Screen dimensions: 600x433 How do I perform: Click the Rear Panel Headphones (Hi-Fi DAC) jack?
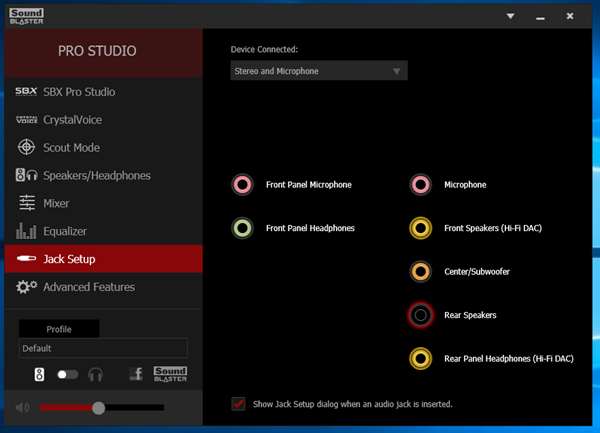click(421, 358)
